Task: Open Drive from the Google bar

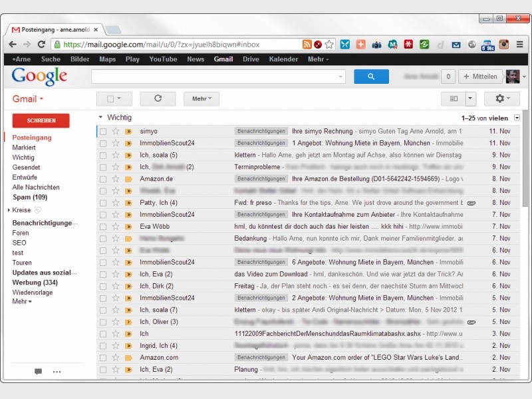Action: (x=251, y=59)
